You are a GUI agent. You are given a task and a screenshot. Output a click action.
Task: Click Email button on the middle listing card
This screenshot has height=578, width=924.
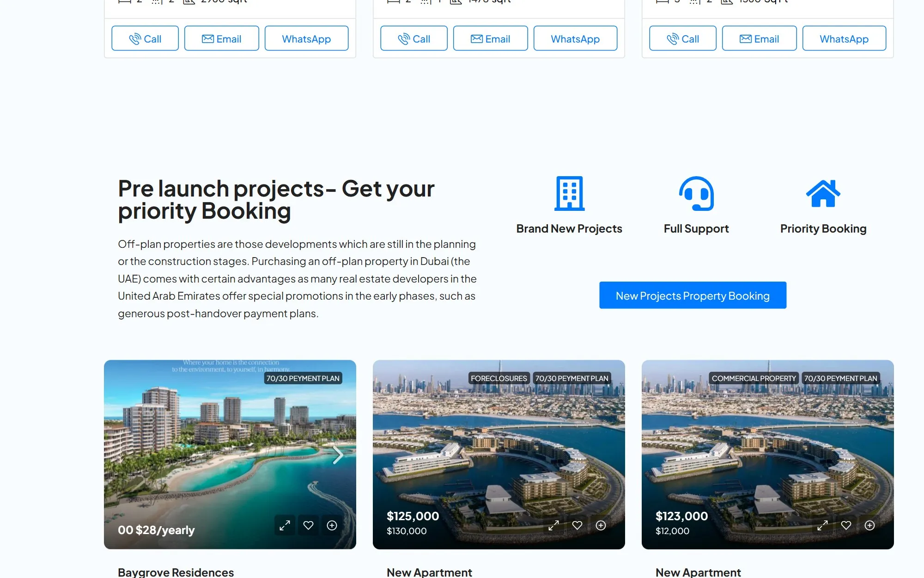pos(491,38)
